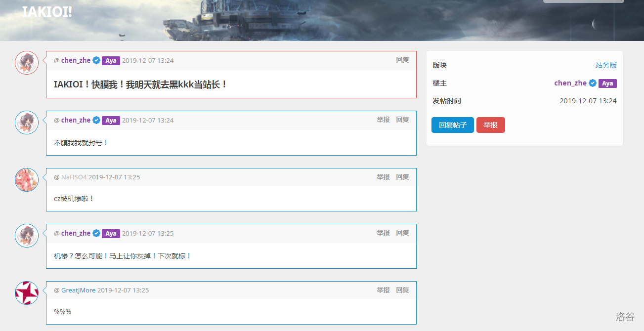Image resolution: width=644 pixels, height=331 pixels.
Task: Report NaHSO4's reply
Action: [x=383, y=177]
